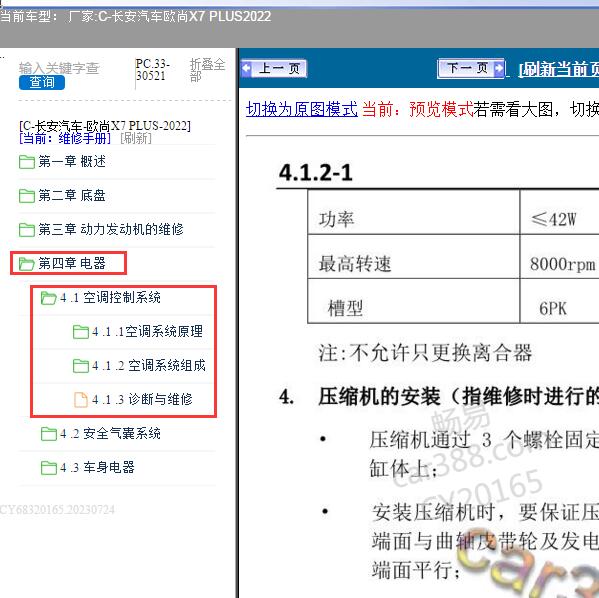Focus the 输入关键字查 keyword input field
The height and width of the screenshot is (598, 599).
click(59, 68)
